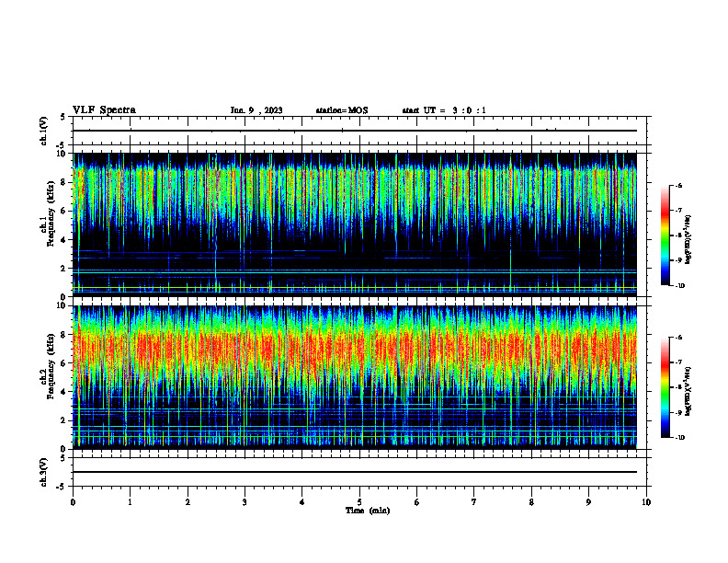Click the ch.3 voltage waveform trace
This screenshot has width=728, height=563.
coord(354,472)
